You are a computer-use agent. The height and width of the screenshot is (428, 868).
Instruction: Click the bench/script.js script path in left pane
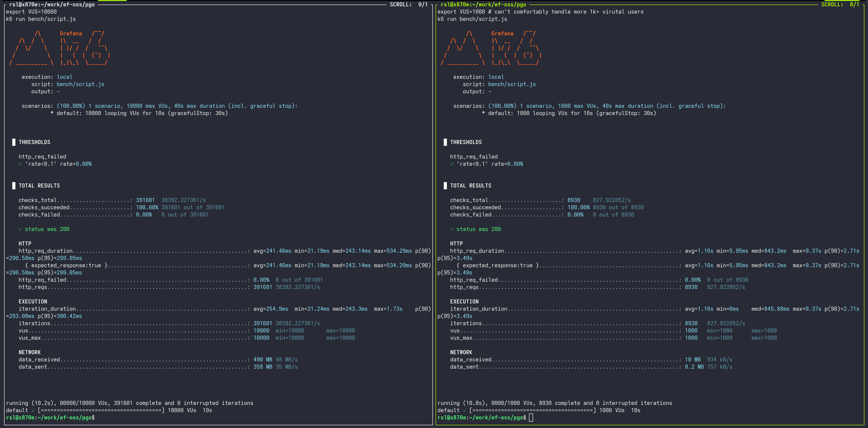pos(80,84)
